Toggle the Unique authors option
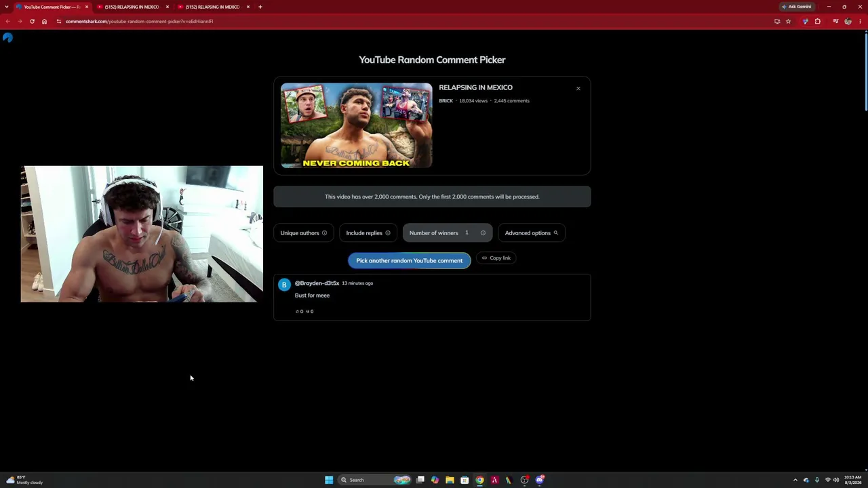Screen dimensions: 868x488 click(303, 233)
